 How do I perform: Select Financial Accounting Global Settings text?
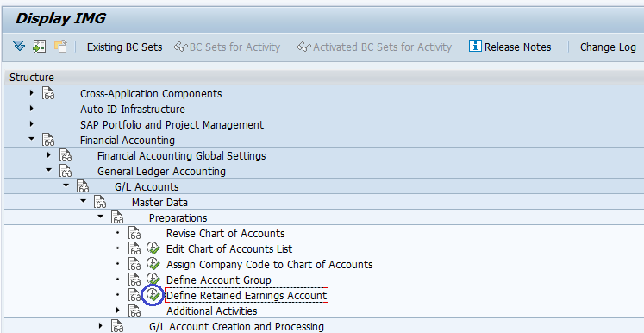pos(181,156)
